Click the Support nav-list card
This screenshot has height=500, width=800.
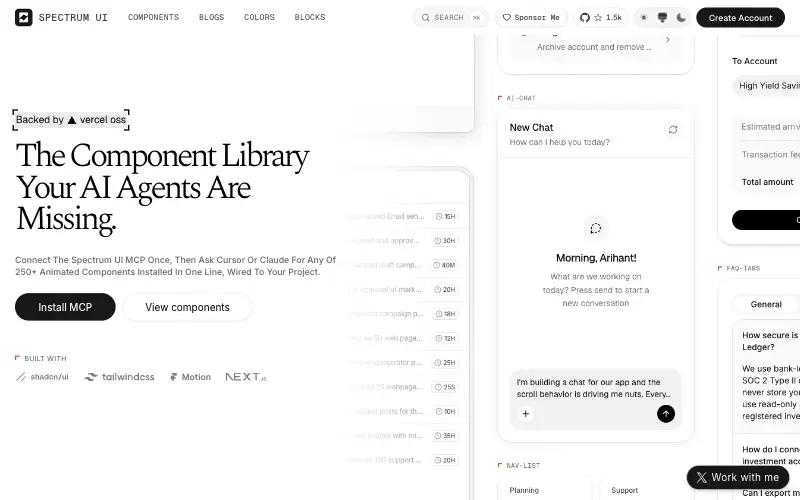point(646,489)
